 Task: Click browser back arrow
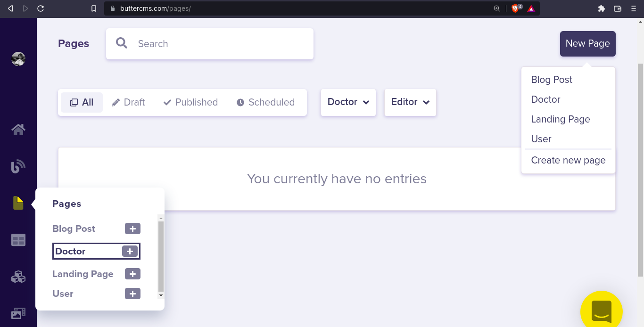[x=10, y=8]
